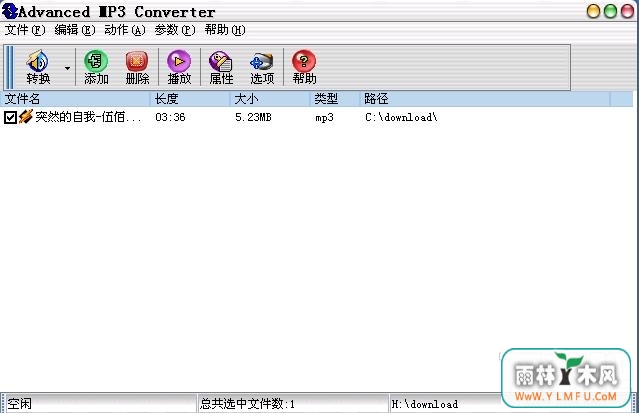The width and height of the screenshot is (639, 413).
Task: Open the 编辑(E) menu
Action: pos(75,30)
